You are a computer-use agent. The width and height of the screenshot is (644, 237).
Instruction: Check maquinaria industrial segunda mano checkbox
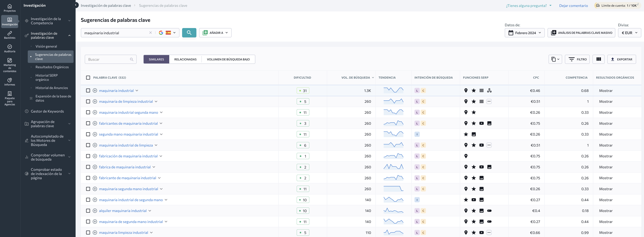(88, 112)
